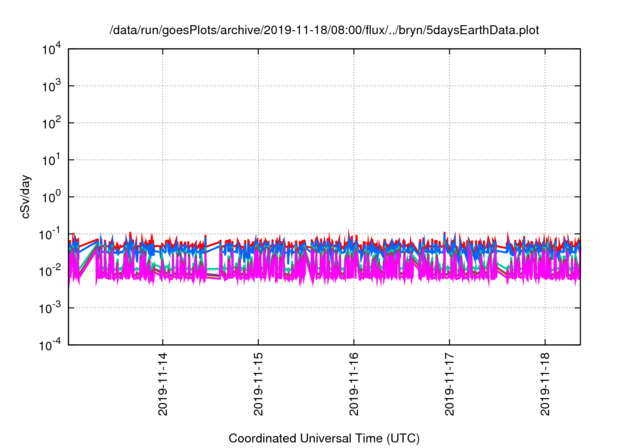Click the 10^0 y-axis tick label

[51, 197]
